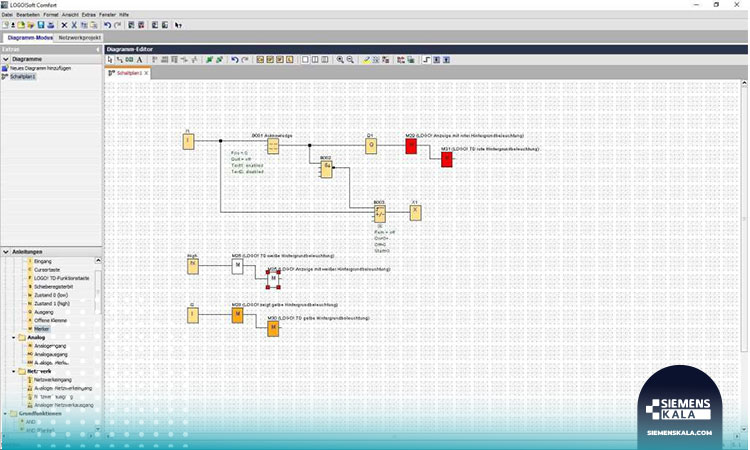Select the B001 message text block
This screenshot has height=450, width=750.
[x=273, y=146]
